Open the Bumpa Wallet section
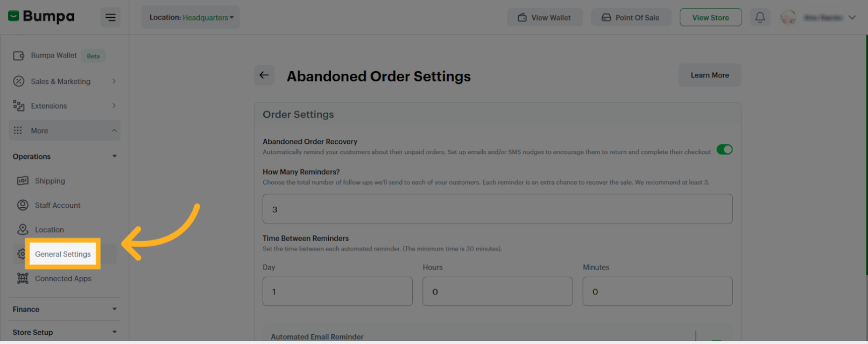868x344 pixels. (x=54, y=55)
